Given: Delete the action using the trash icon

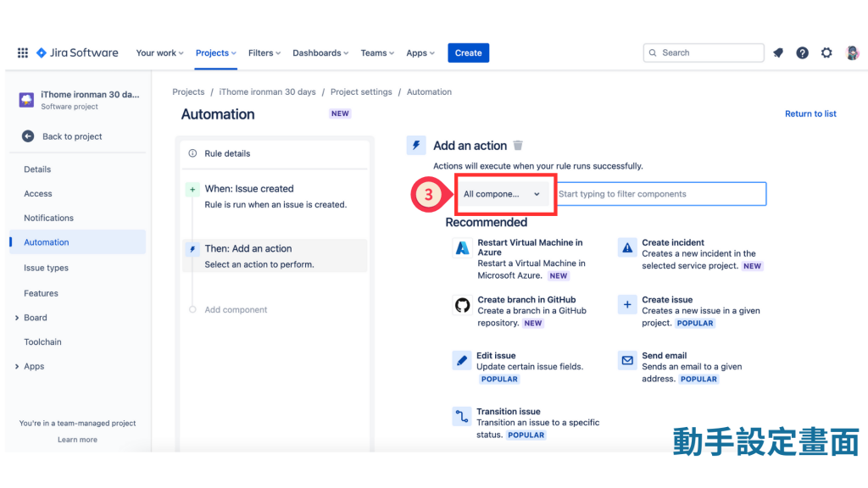Looking at the screenshot, I should [518, 145].
